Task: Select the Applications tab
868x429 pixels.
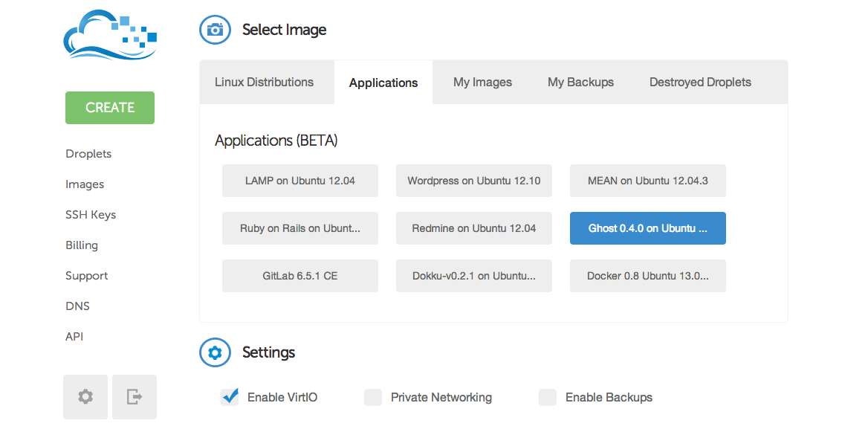Action: (383, 83)
